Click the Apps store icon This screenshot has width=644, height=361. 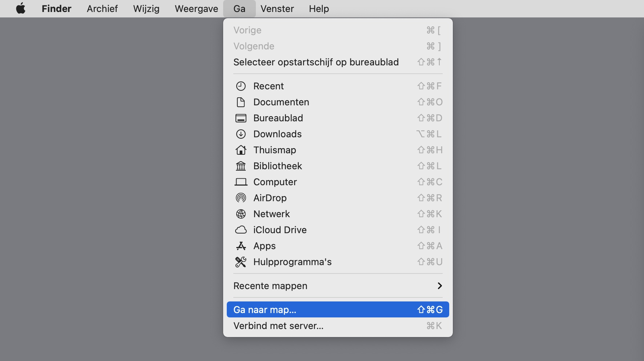(241, 246)
